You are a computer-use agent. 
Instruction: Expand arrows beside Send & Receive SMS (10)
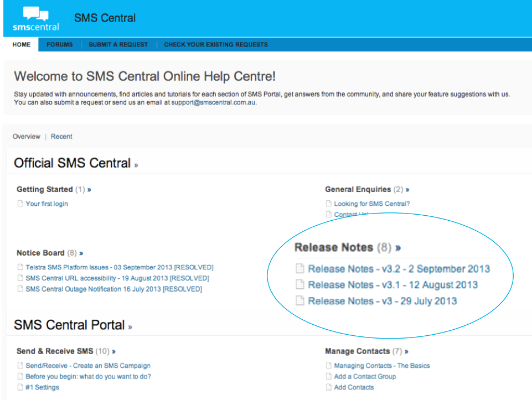(113, 351)
